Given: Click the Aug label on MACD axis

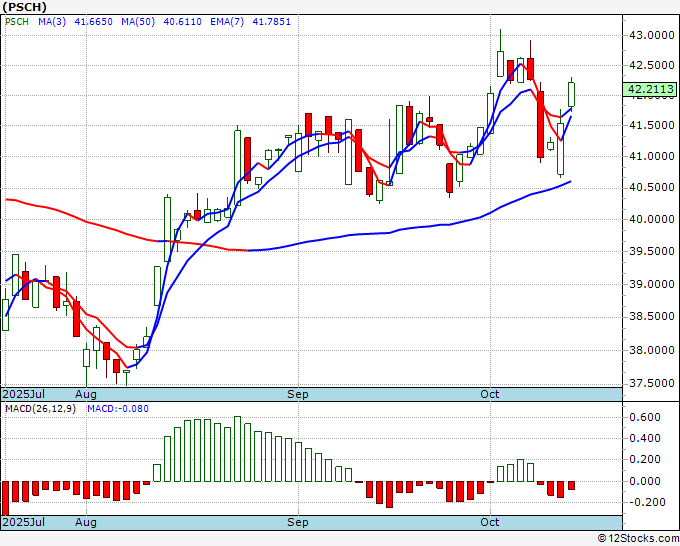Looking at the screenshot, I should (x=86, y=522).
